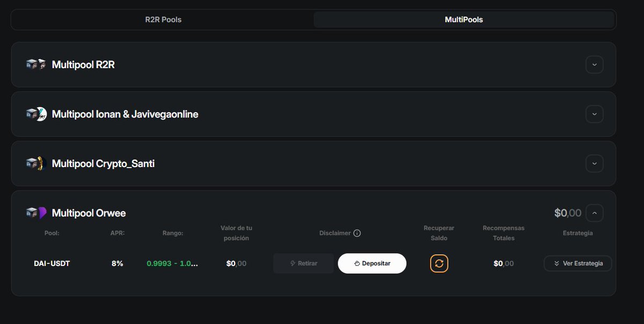Collapse the Multipool Orwee chevron
The image size is (644, 324).
594,213
